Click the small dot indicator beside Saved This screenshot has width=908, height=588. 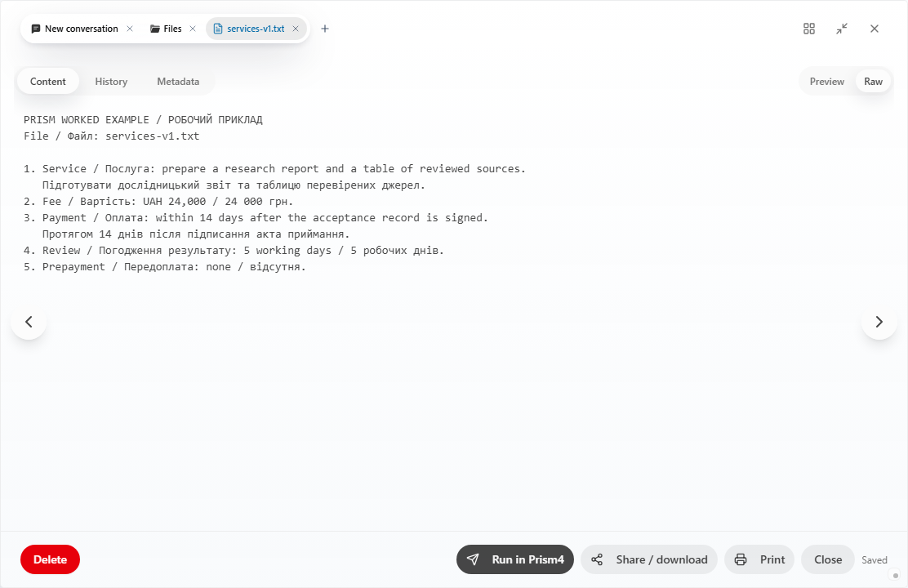point(895,575)
